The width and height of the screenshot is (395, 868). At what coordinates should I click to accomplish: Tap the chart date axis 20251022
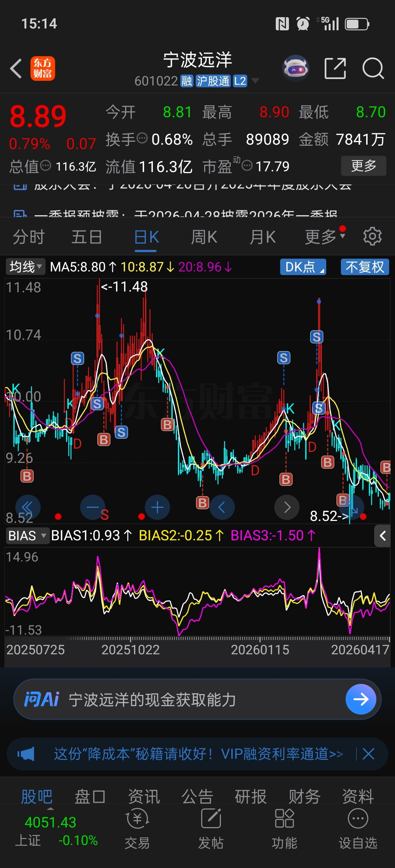coord(131,650)
